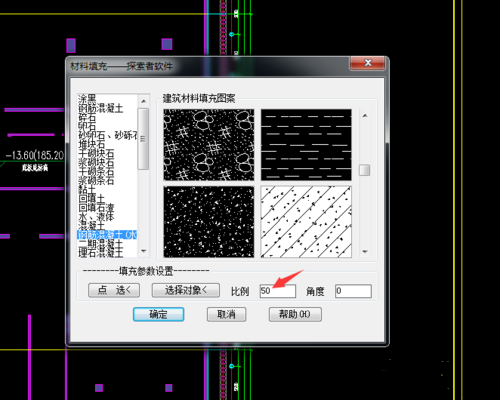
Task: Click the pattern preview scroll-down arrow
Action: 365,252
